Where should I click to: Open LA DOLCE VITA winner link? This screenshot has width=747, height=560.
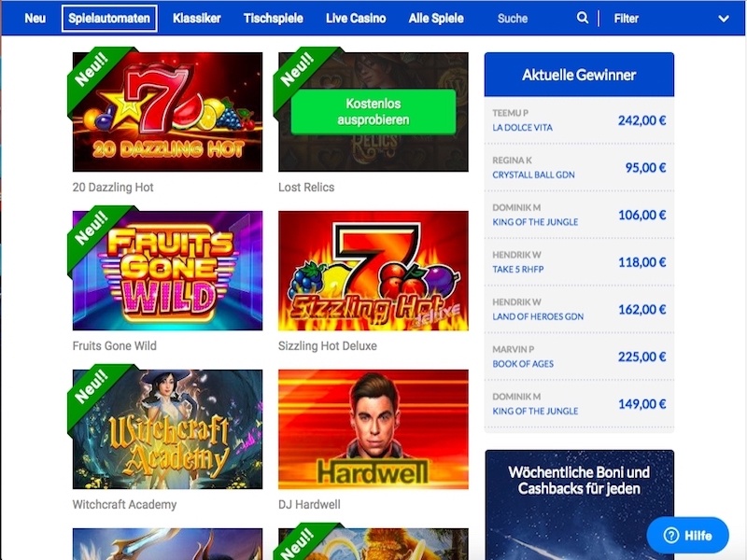point(522,128)
